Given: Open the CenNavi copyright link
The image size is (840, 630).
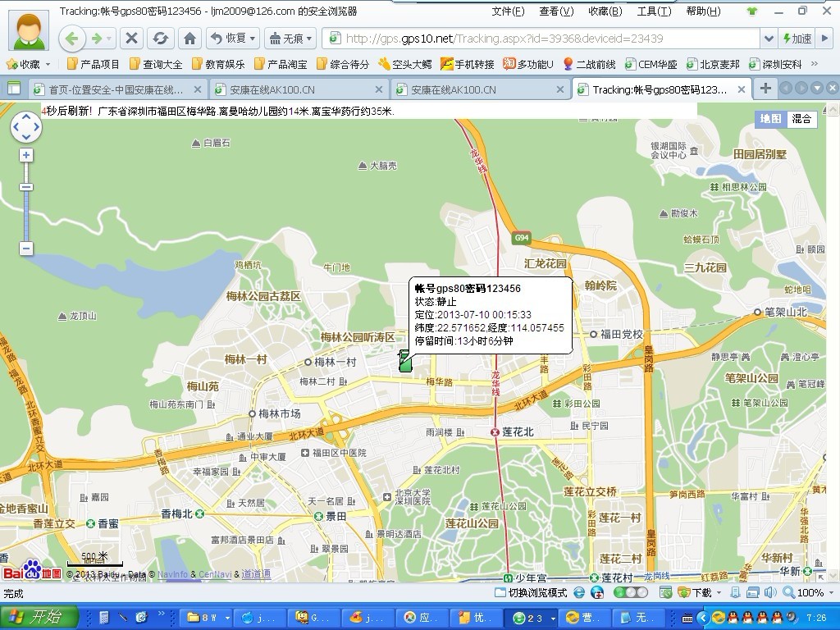Looking at the screenshot, I should click(x=215, y=574).
